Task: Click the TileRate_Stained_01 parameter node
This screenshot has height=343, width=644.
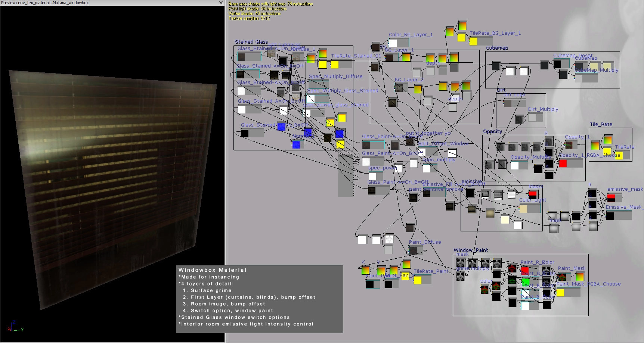Action: [335, 64]
